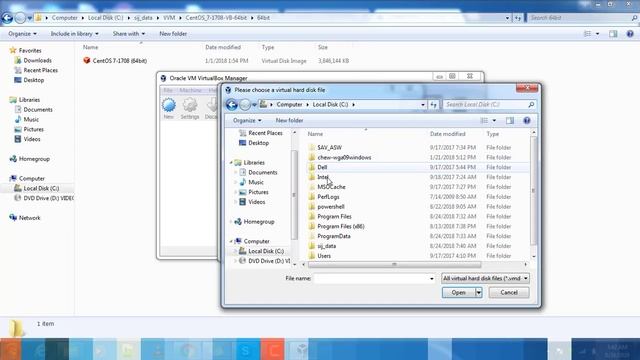Select the MSOCache folder row
The image size is (640, 360).
pos(418,187)
